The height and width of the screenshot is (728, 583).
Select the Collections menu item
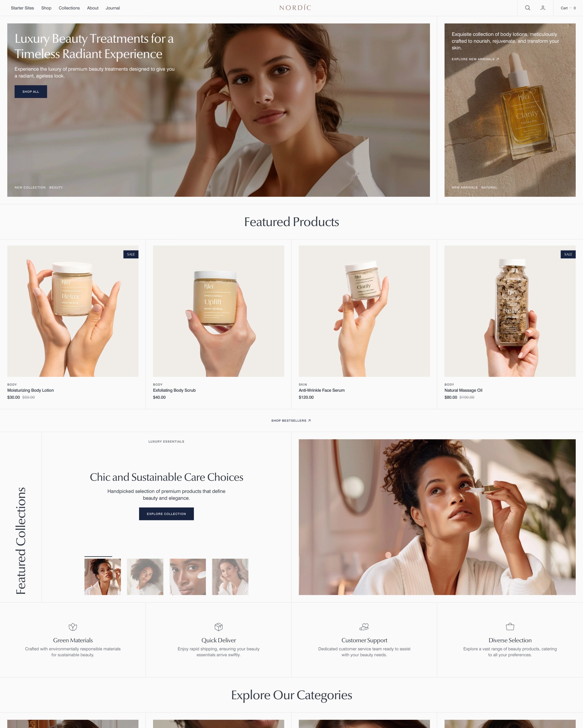pos(70,8)
